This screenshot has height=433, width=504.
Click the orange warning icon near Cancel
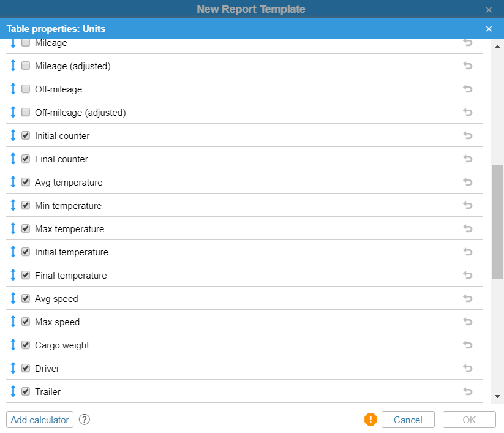click(x=370, y=420)
